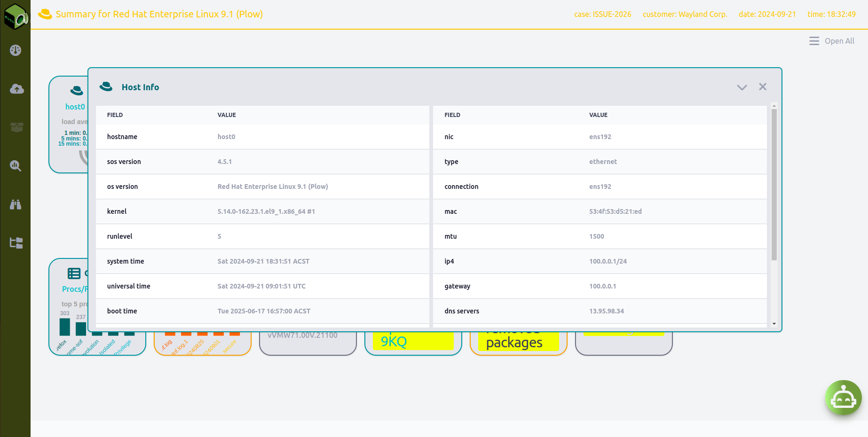Screen dimensions: 868x437
Task: Click the app logo cube icon
Action: pos(16,16)
